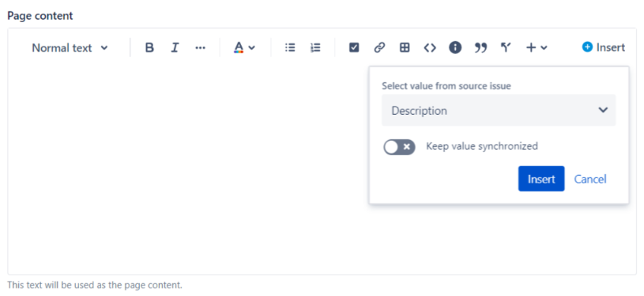Insert a hyperlink

379,47
